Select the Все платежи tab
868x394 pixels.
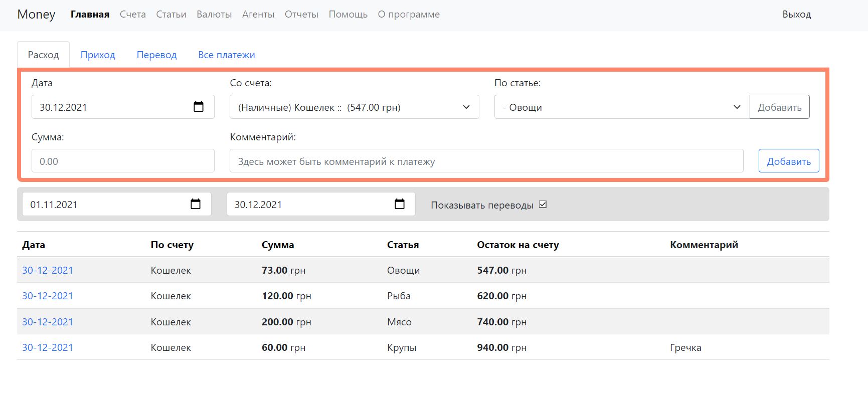[x=226, y=55]
